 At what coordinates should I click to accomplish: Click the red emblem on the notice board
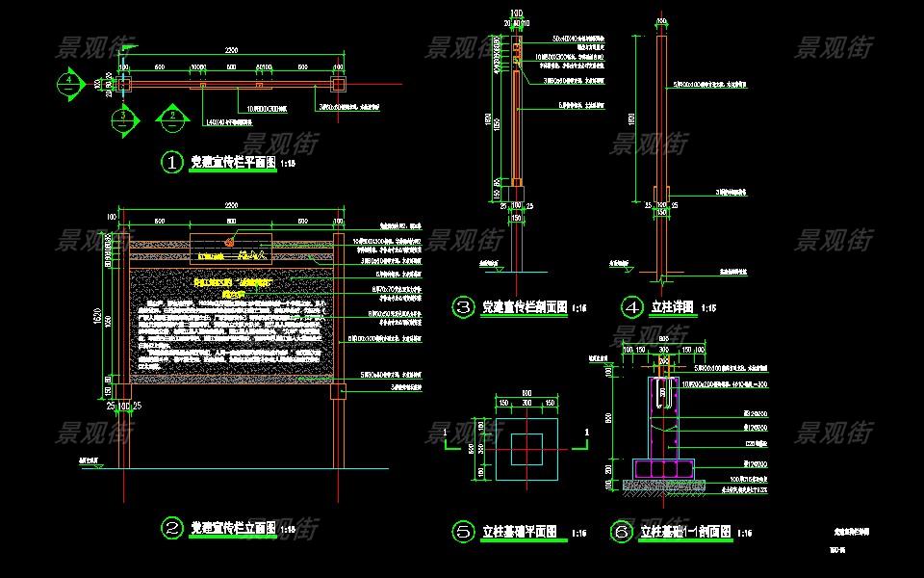[230, 244]
